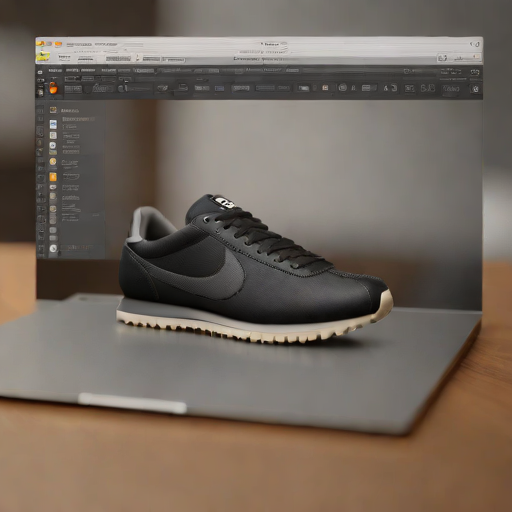Click the yellow icon at window's top-left corner
Viewport: 512px width, 512px height.
tap(43, 56)
